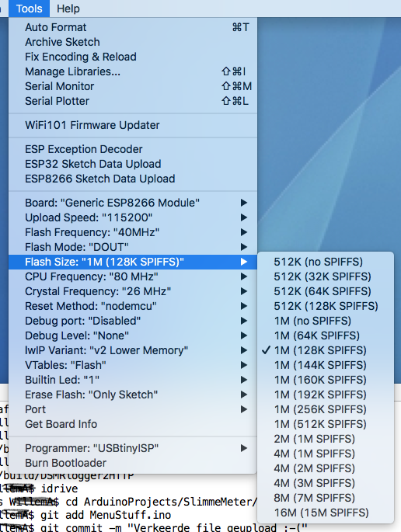Expand Upload Speed submenu

click(x=133, y=217)
